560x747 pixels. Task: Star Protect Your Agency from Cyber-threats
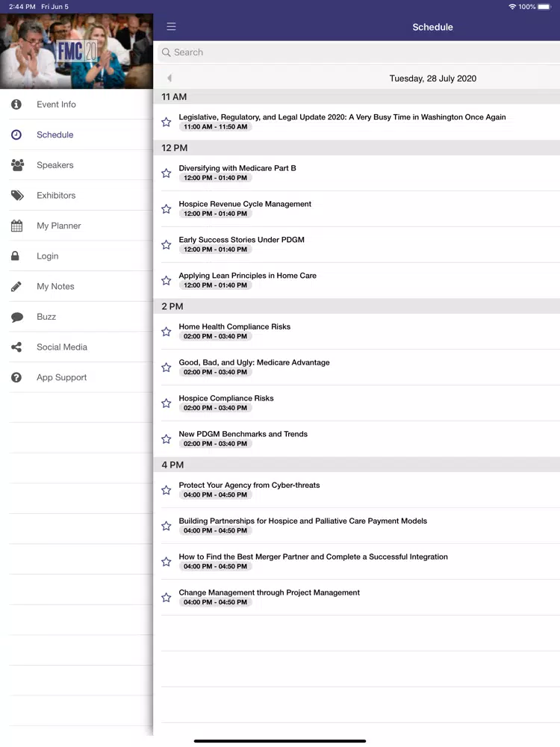pos(167,490)
